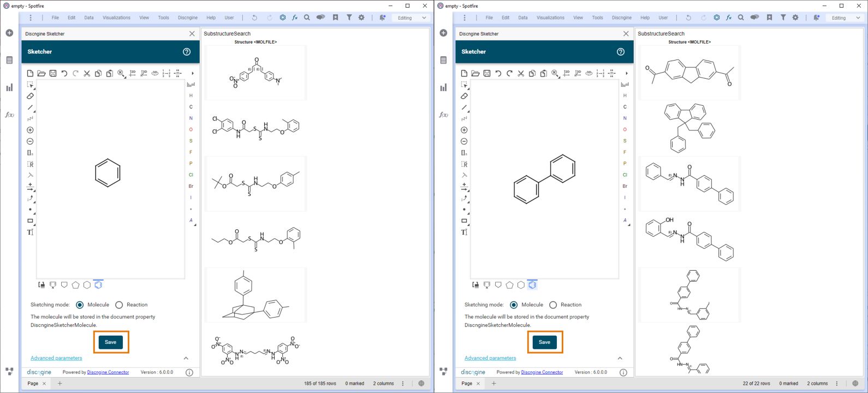868x393 pixels.
Task: Open the Editing mode dropdown in left window
Action: [x=412, y=17]
